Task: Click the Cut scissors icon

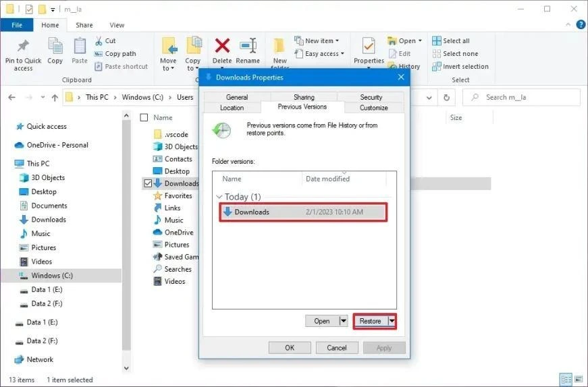Action: click(x=99, y=41)
